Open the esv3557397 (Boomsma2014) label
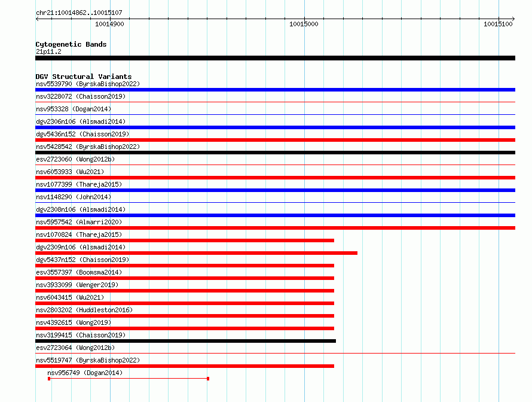The image size is (532, 402). (x=79, y=272)
